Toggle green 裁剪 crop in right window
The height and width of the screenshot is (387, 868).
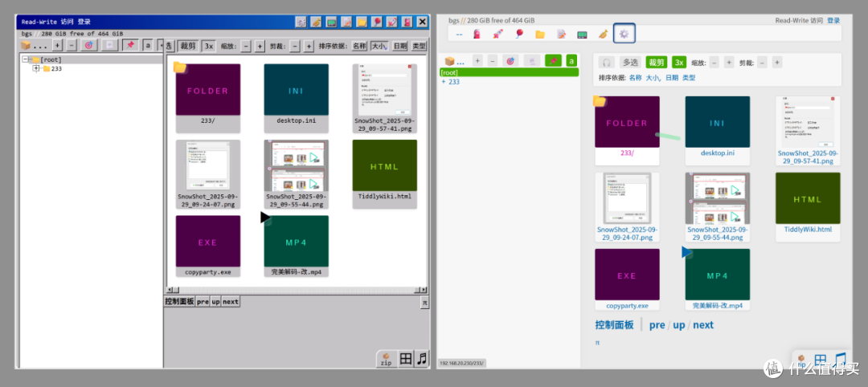[657, 63]
